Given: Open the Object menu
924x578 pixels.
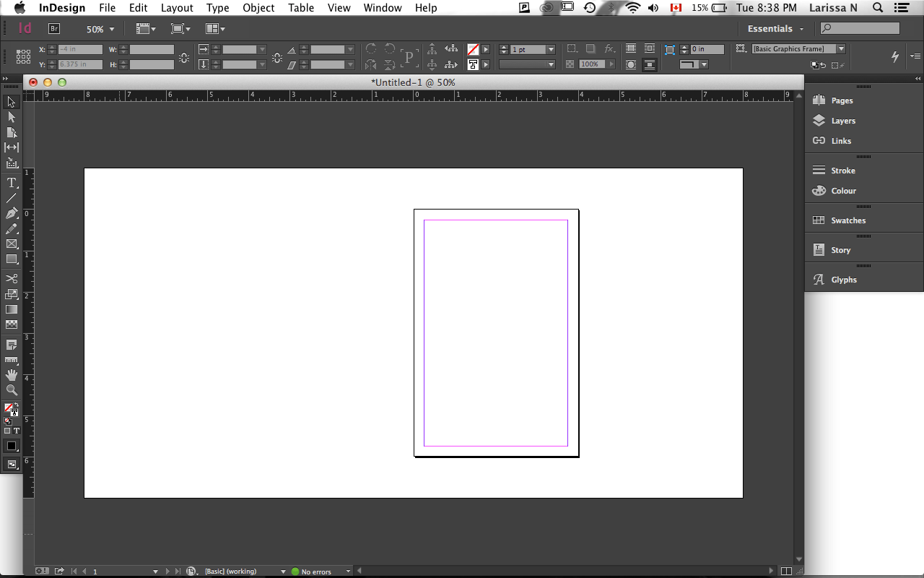Looking at the screenshot, I should click(x=258, y=8).
